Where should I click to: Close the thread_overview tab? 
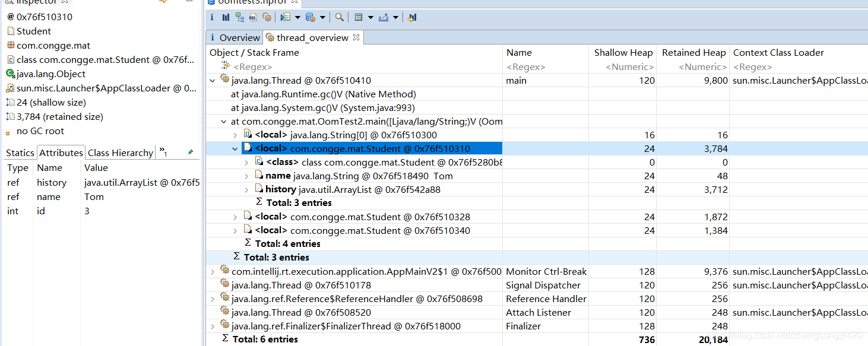356,37
